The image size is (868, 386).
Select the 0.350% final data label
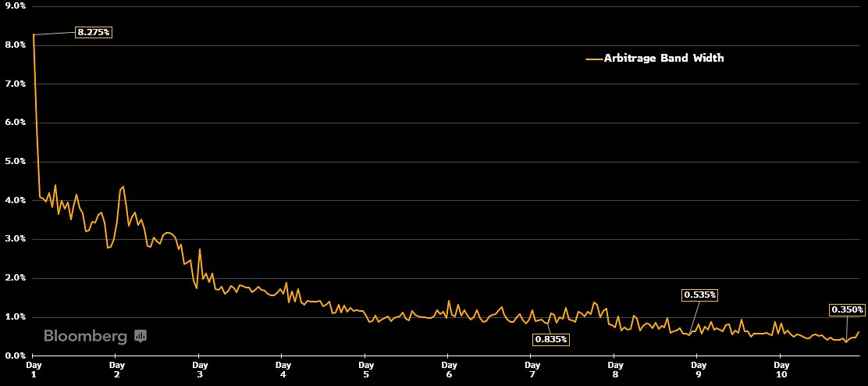pos(847,309)
